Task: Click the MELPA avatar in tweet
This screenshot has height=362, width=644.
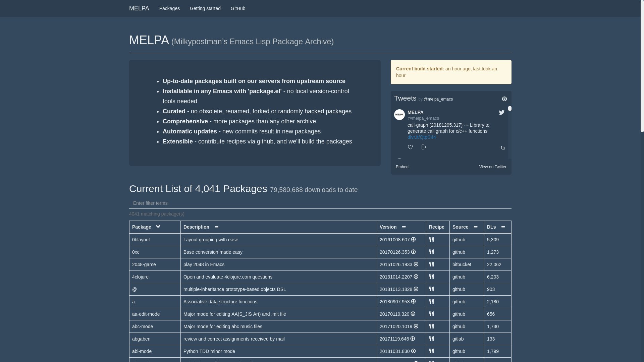Action: point(399,115)
